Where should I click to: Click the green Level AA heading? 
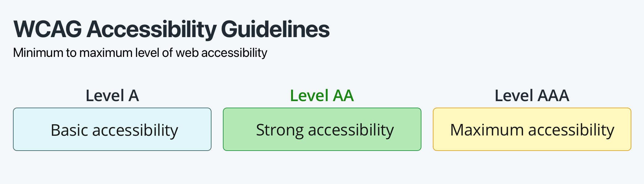[x=322, y=96]
